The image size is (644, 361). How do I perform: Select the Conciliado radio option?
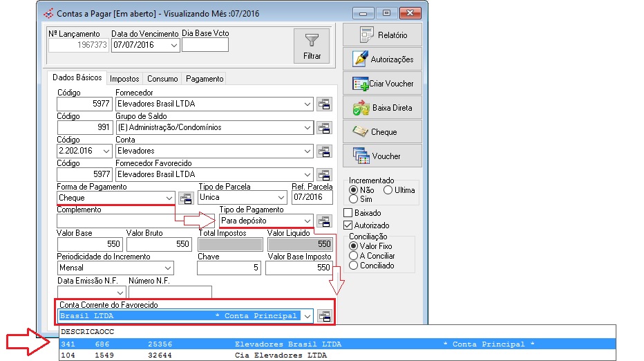click(354, 266)
